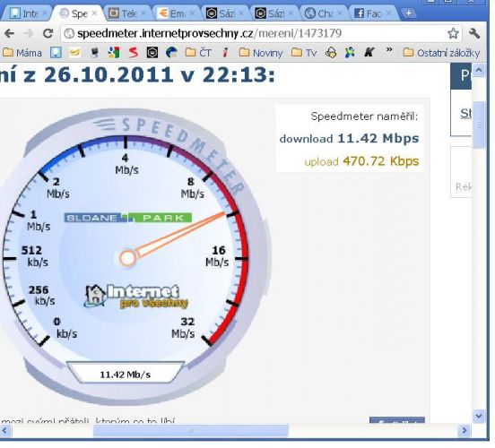Click the upload 470.72 Kbps result
The height and width of the screenshot is (448, 495).
[361, 161]
